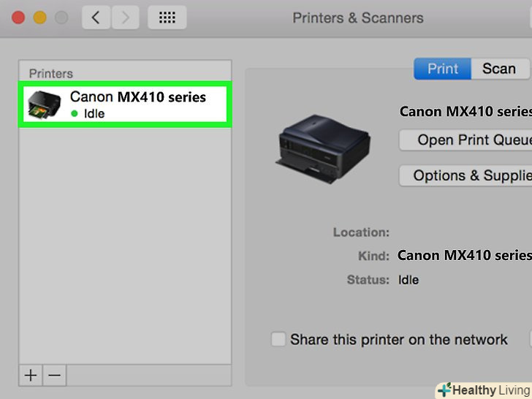Close the Printers & Scanners window
Image resolution: width=532 pixels, height=399 pixels.
coord(19,18)
